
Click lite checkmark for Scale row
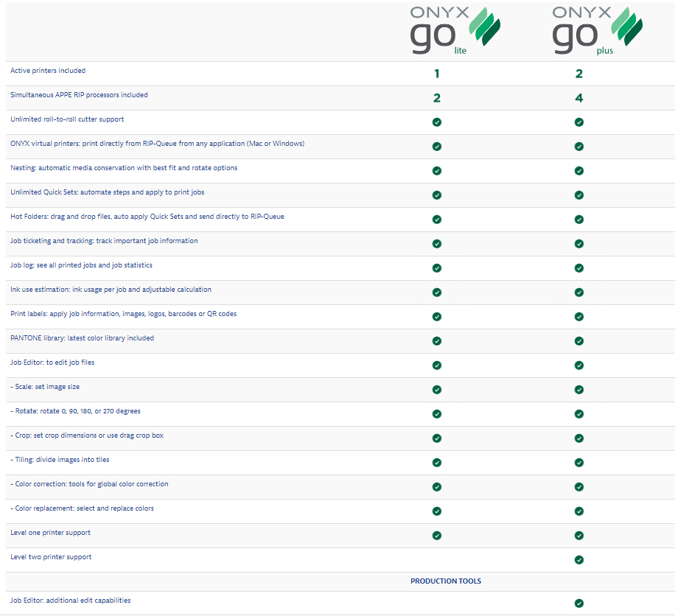click(437, 390)
